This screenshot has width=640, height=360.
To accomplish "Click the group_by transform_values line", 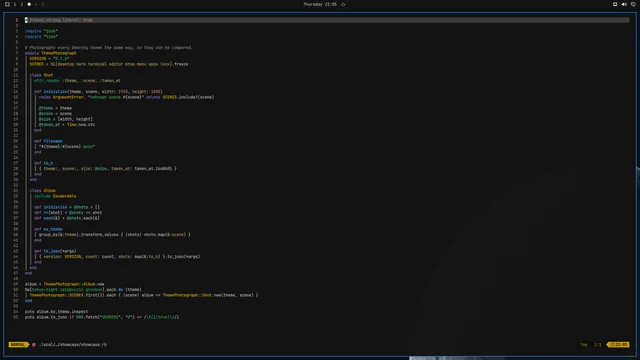I will click(x=115, y=235).
